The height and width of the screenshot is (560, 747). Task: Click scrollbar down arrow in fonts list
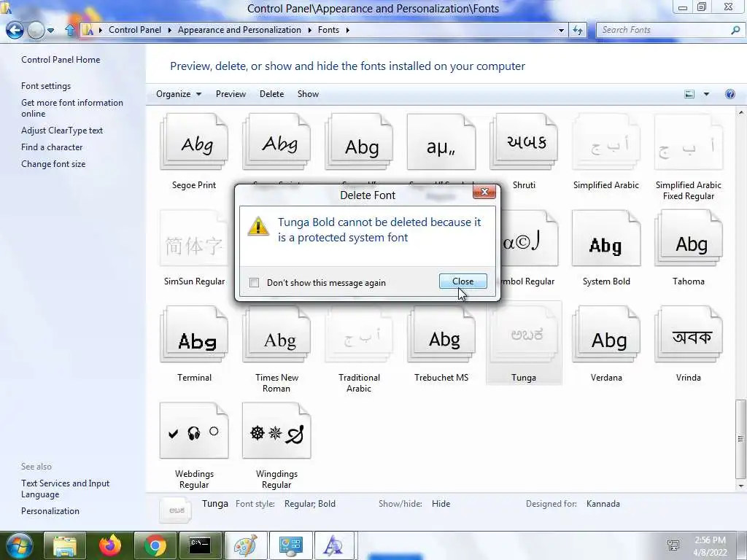[x=740, y=486]
